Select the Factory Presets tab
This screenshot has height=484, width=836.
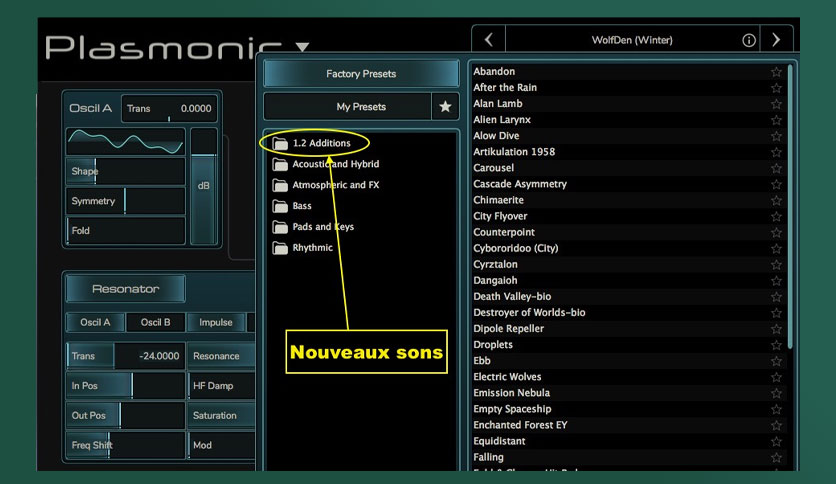pos(361,74)
